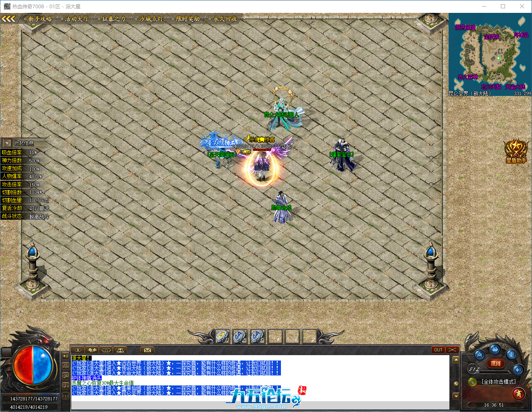Viewport: 532px width, 412px height.
Task: Open the blue skill book icon
Action: pos(511,355)
